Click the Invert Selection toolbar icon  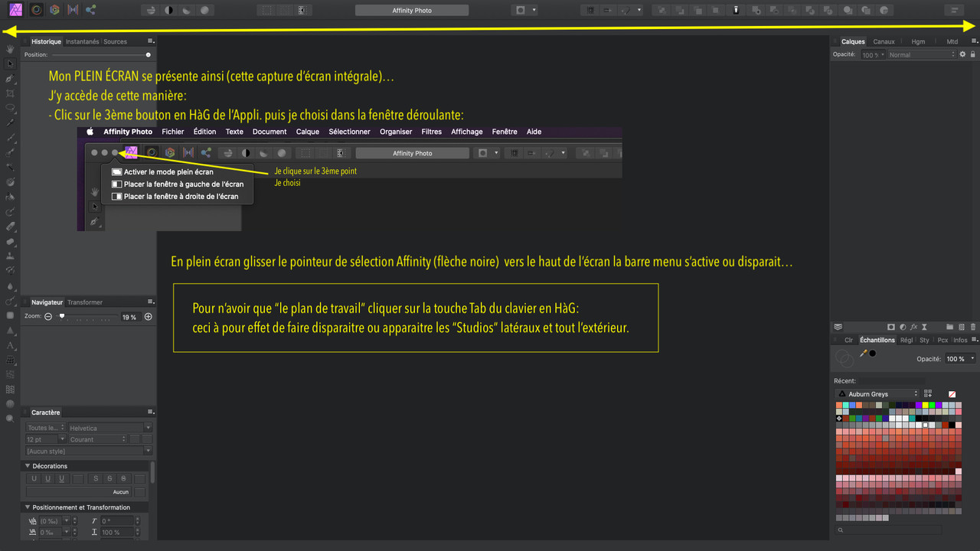pos(302,10)
